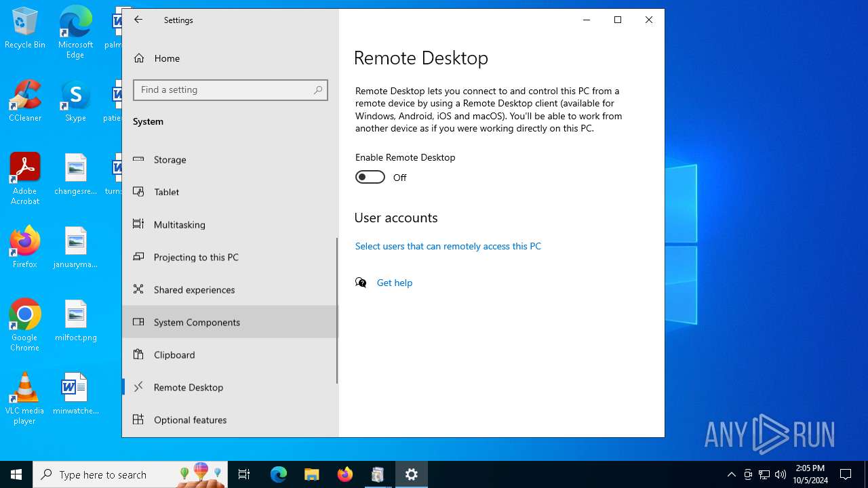This screenshot has height=488, width=868.
Task: Toggle Enable Remote Desktop switch on
Action: [x=370, y=177]
